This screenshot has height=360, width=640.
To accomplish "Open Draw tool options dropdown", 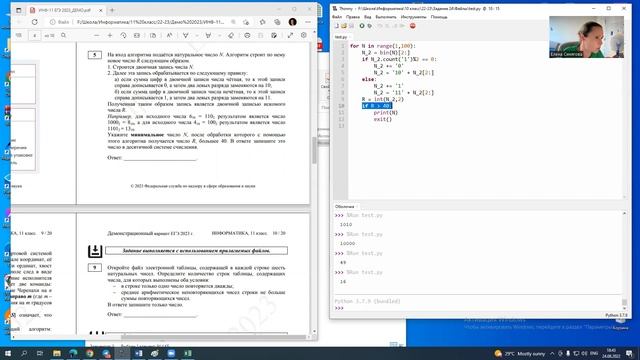I will pos(196,36).
